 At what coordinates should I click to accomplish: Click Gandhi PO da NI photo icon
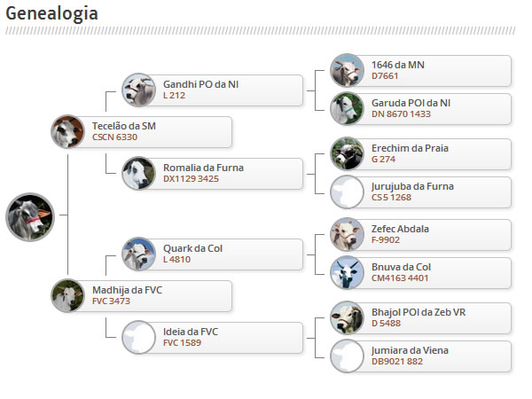[x=138, y=90]
